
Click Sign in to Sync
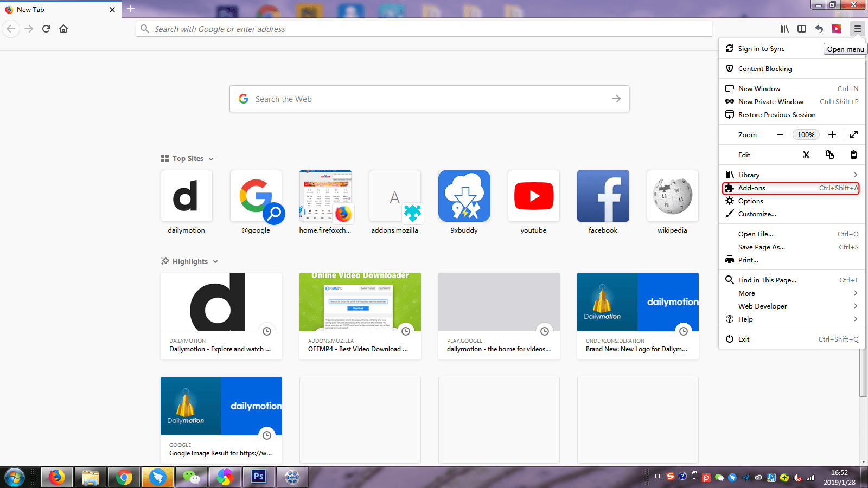[761, 49]
